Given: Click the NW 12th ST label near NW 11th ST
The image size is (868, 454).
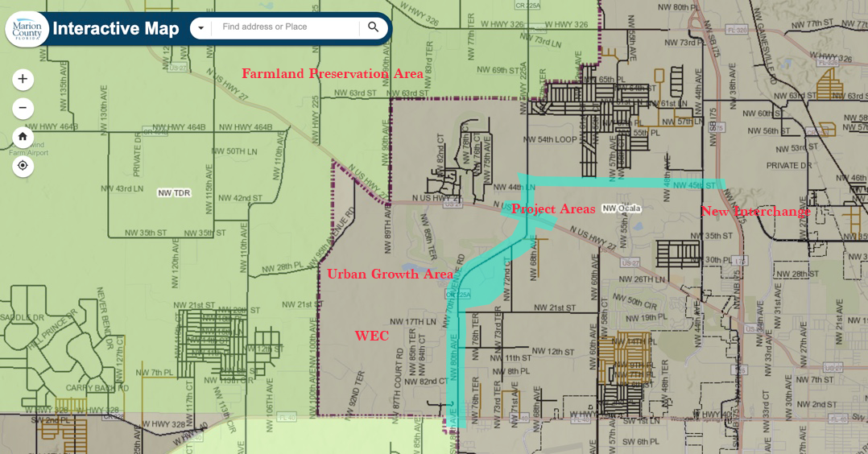Looking at the screenshot, I should 552,352.
